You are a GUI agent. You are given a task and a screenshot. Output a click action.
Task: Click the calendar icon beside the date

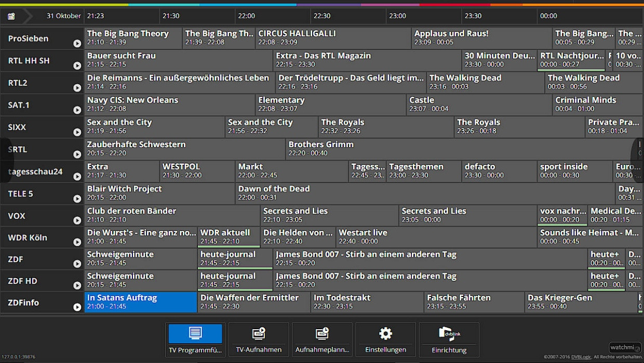11,16
